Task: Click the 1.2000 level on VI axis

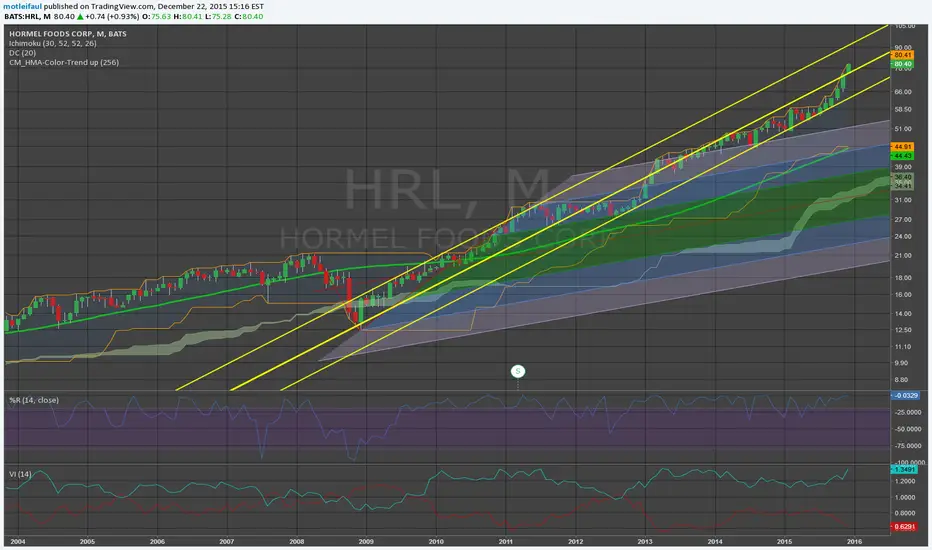Action: tap(906, 482)
